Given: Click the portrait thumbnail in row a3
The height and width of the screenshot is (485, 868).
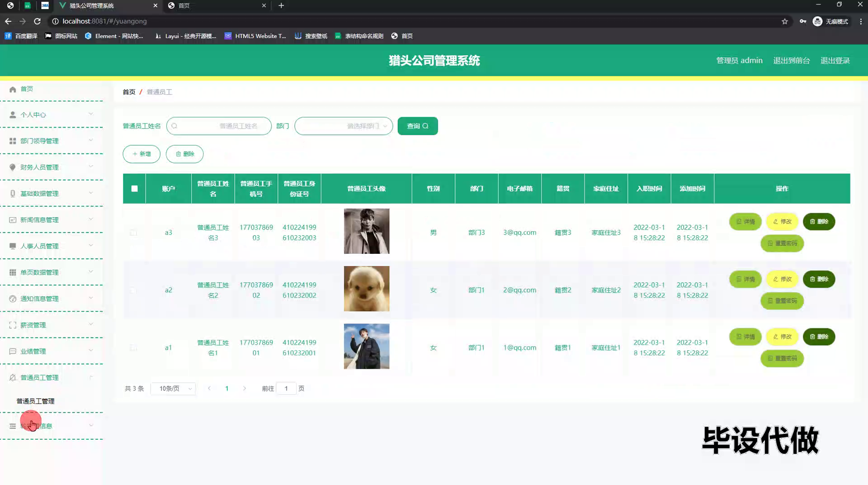Looking at the screenshot, I should [x=367, y=231].
